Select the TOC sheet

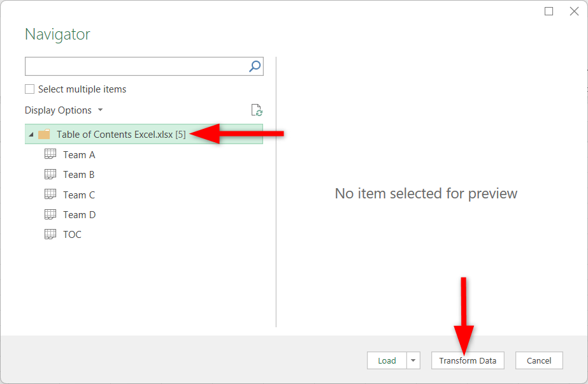point(72,233)
